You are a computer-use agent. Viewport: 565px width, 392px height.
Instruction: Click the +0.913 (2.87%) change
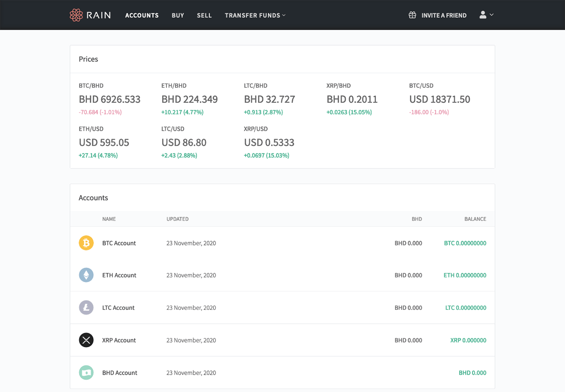263,112
